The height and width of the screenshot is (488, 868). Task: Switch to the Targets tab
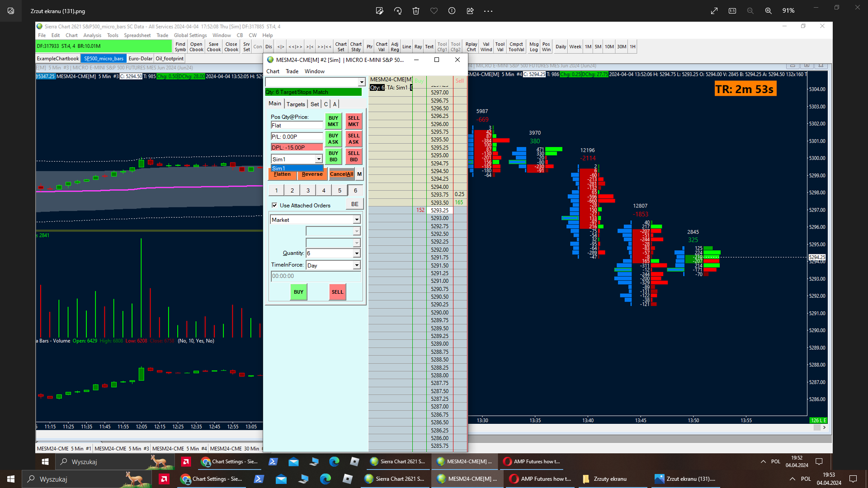pyautogui.click(x=296, y=104)
